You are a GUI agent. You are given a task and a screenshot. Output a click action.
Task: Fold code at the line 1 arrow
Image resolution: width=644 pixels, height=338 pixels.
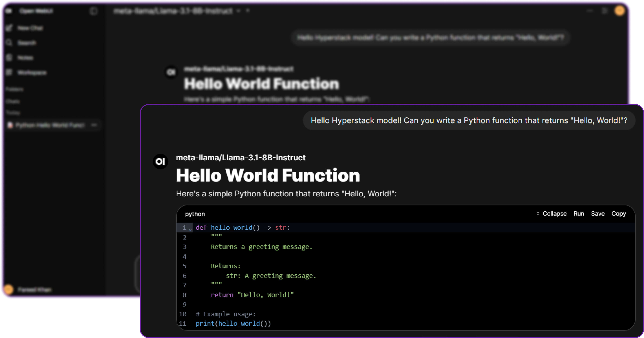point(190,230)
